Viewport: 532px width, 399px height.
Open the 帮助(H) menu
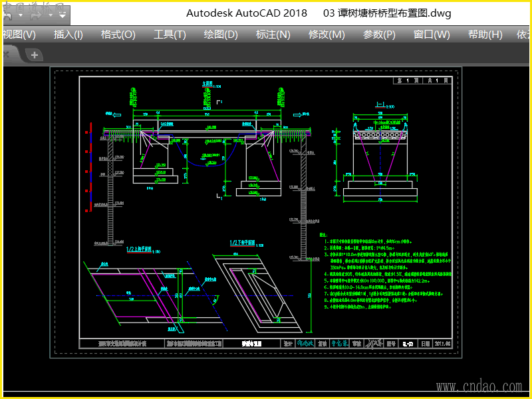(485, 35)
